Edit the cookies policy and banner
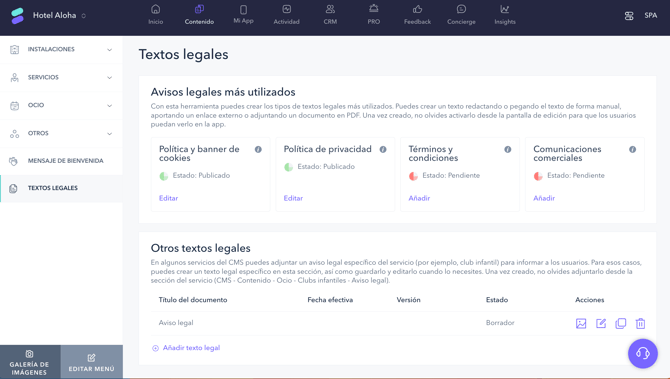 [x=168, y=198]
